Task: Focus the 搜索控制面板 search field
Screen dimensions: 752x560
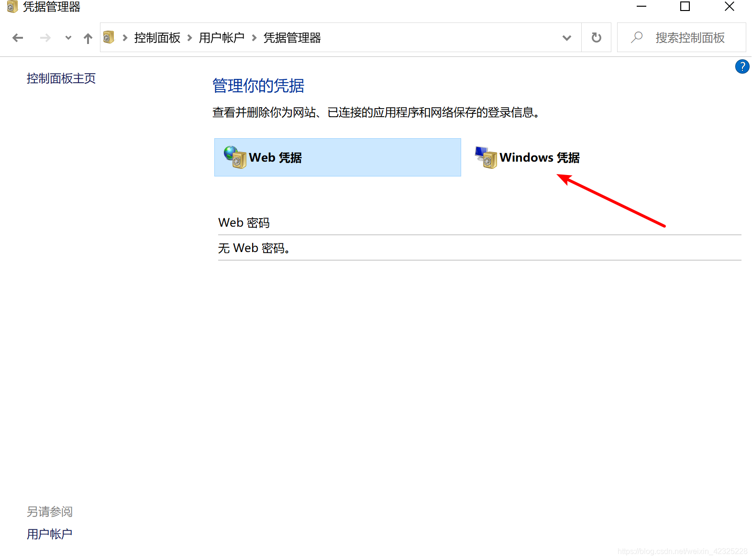Action: click(x=682, y=37)
